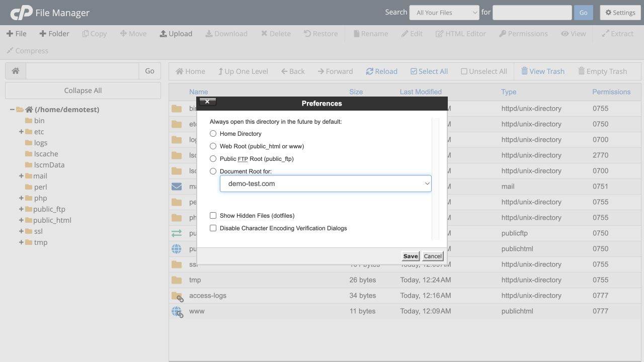Go Up One Level

tap(243, 71)
